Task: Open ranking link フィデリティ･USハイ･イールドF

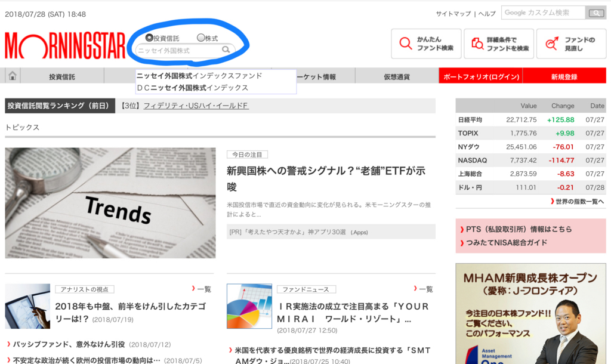Action: click(x=196, y=106)
